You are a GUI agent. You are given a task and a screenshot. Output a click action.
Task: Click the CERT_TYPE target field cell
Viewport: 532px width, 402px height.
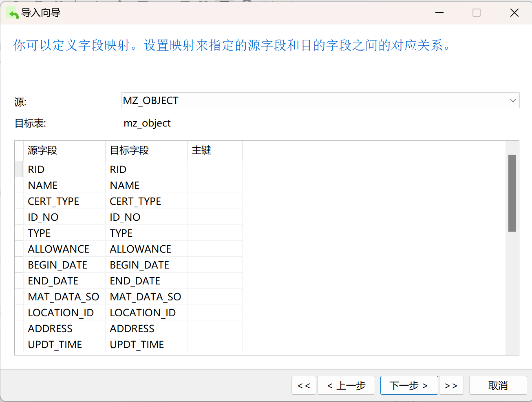tap(146, 201)
